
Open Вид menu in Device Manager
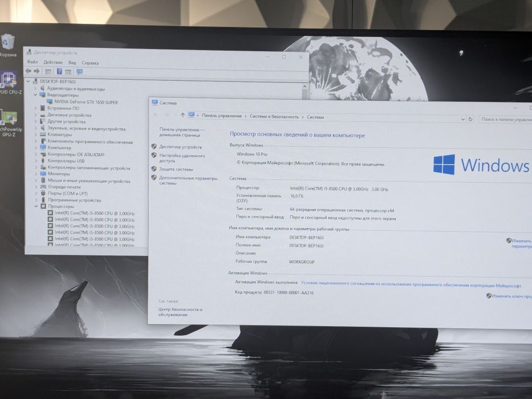click(72, 63)
